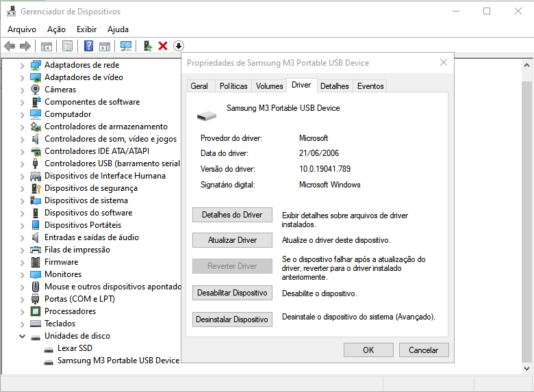Collapse the Unidades de disco node
The width and height of the screenshot is (534, 392).
pos(22,336)
